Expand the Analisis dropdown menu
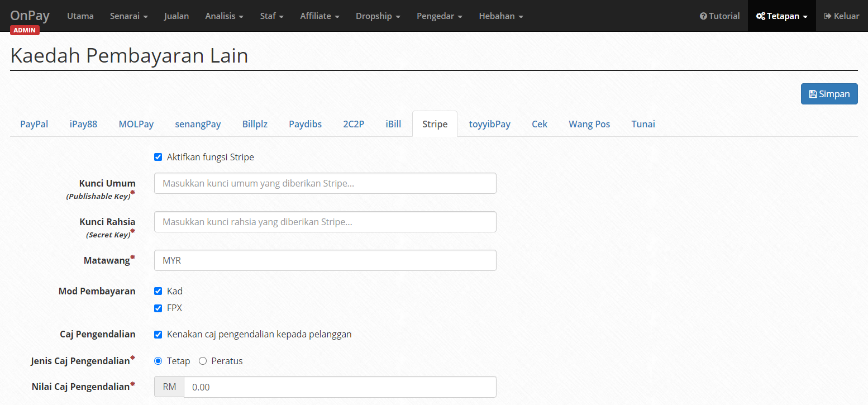The image size is (868, 405). [224, 16]
